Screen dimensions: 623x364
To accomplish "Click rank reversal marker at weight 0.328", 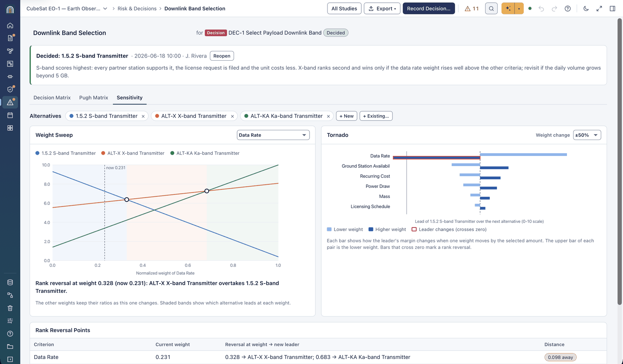I will click(127, 199).
